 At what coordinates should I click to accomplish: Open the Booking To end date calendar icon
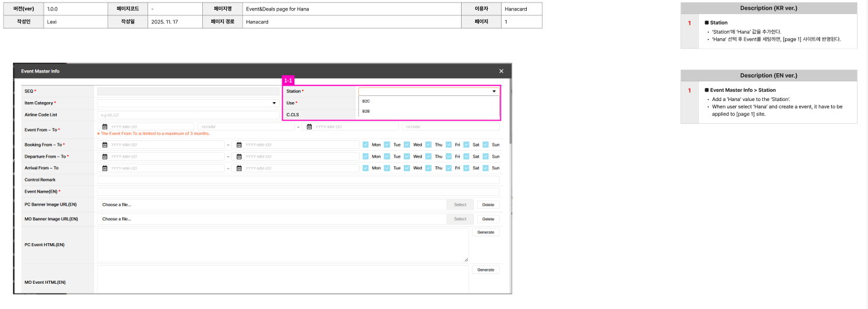[x=239, y=145]
